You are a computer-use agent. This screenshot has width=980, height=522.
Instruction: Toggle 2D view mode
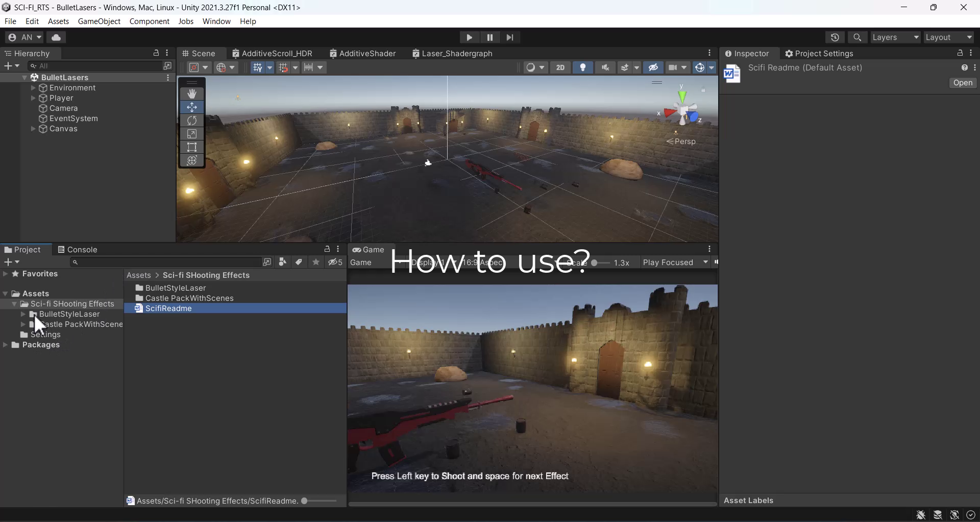[x=560, y=67]
